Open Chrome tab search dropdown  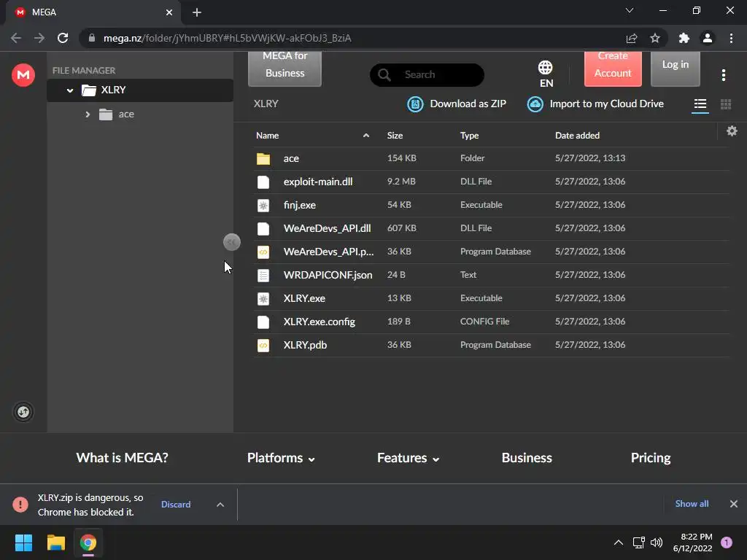(630, 10)
